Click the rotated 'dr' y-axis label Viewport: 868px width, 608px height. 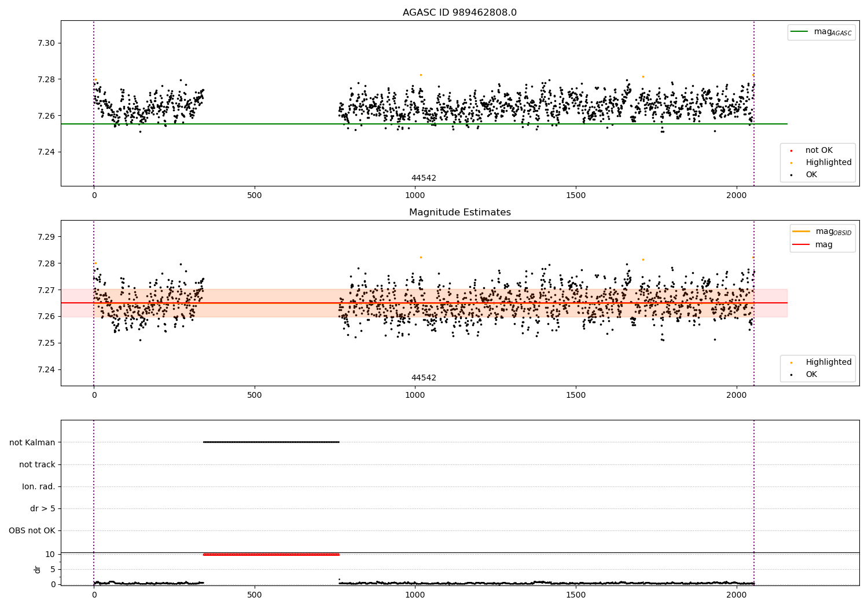38,569
